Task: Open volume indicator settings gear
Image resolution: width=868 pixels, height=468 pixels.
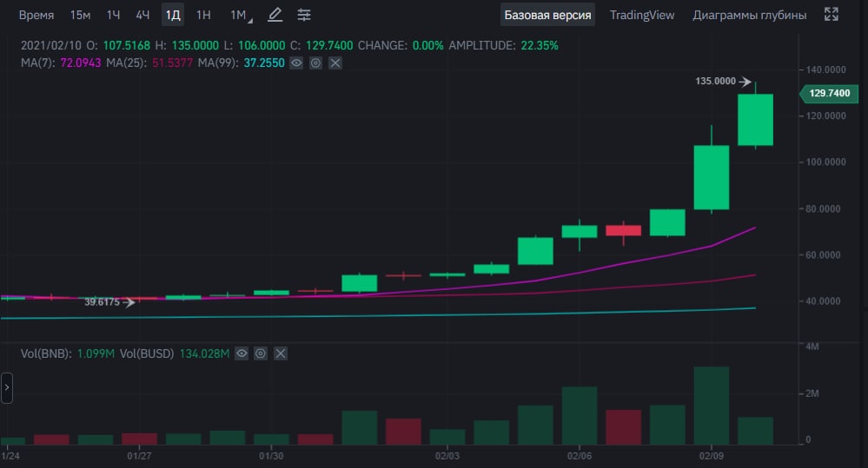Action: pos(261,353)
